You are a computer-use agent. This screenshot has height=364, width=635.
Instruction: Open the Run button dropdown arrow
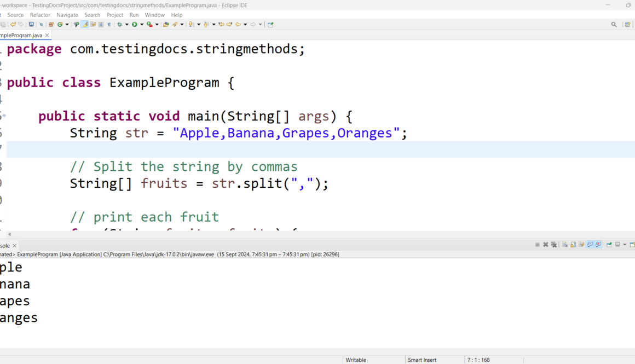[141, 25]
